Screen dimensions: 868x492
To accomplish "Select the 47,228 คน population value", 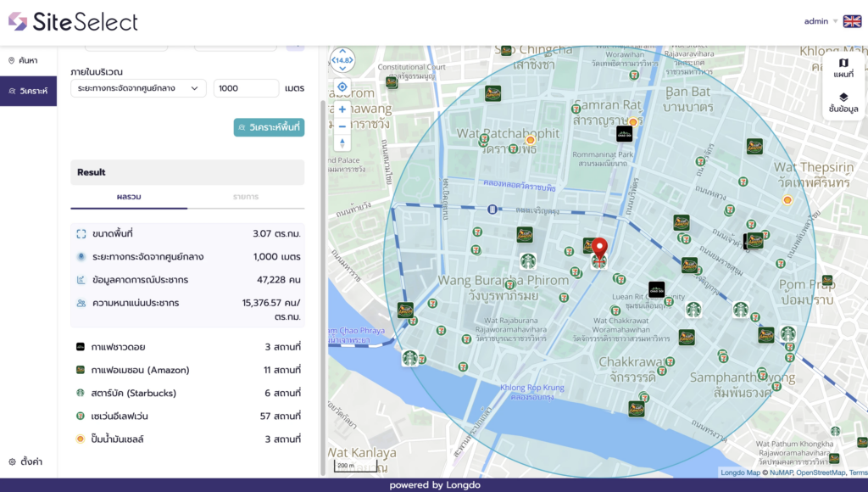I will (x=278, y=280).
